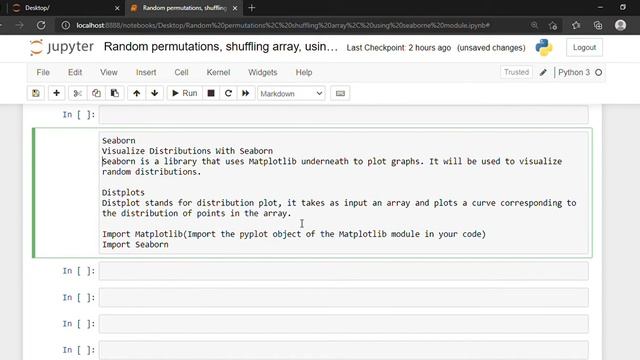
Task: Open the cell type Markdown dropdown
Action: click(x=291, y=93)
